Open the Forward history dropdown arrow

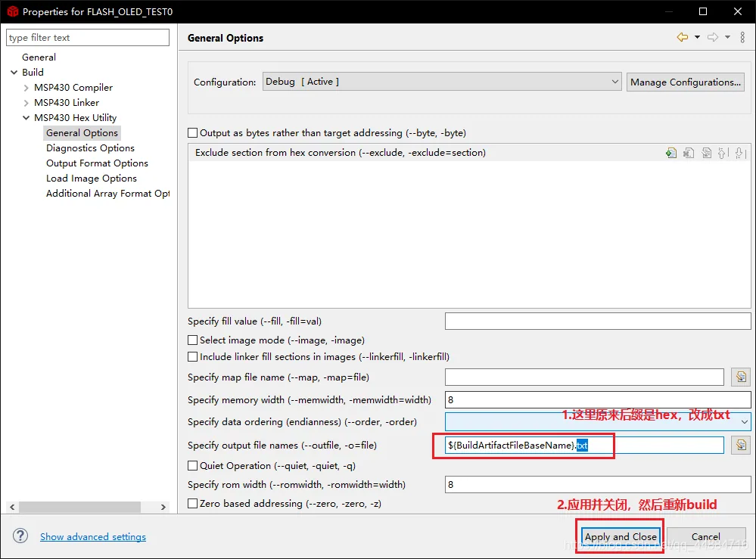[727, 37]
